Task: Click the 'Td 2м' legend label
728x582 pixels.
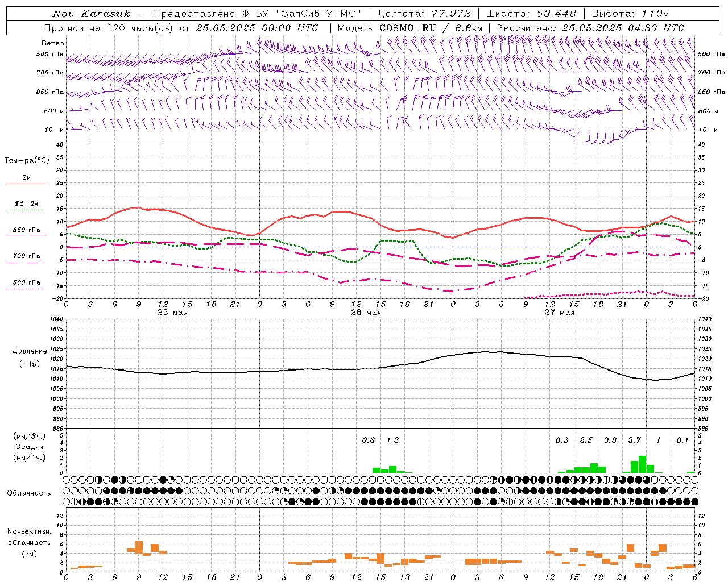Action: point(26,203)
